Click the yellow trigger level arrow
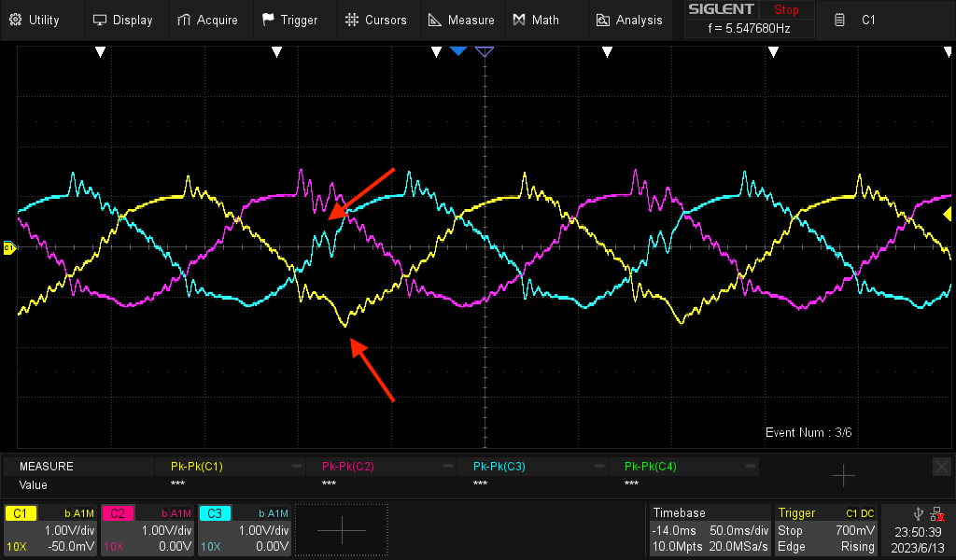The image size is (956, 560). click(948, 214)
